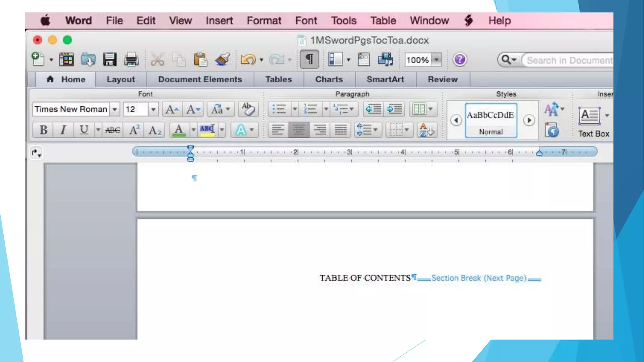Open the Insert menu in menu bar
This screenshot has width=644, height=362.
219,21
